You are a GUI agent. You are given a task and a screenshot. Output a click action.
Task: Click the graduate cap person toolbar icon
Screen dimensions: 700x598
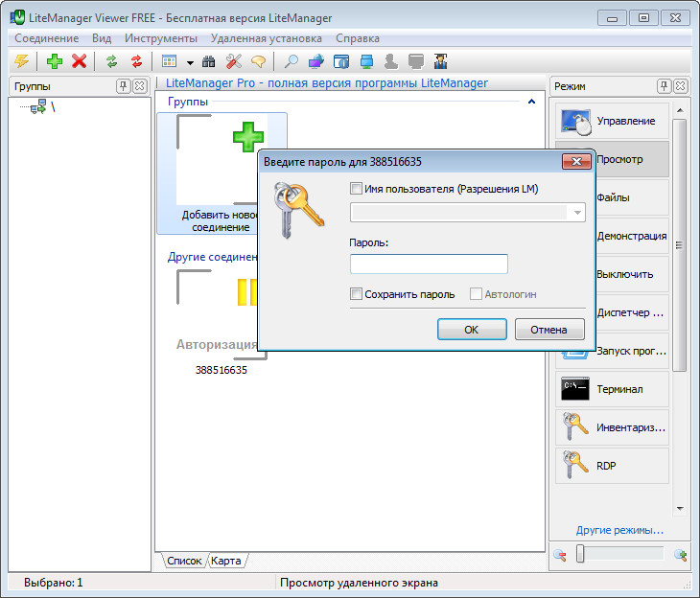(x=441, y=61)
